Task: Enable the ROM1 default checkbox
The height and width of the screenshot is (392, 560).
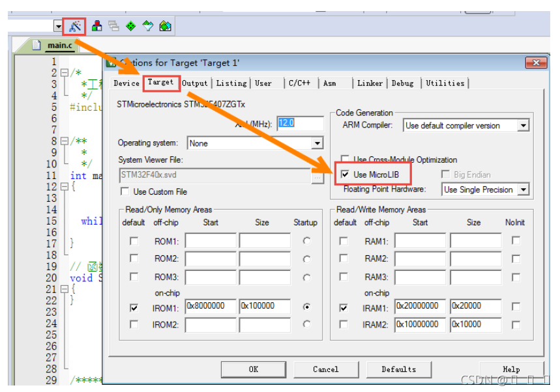Action: coord(134,241)
